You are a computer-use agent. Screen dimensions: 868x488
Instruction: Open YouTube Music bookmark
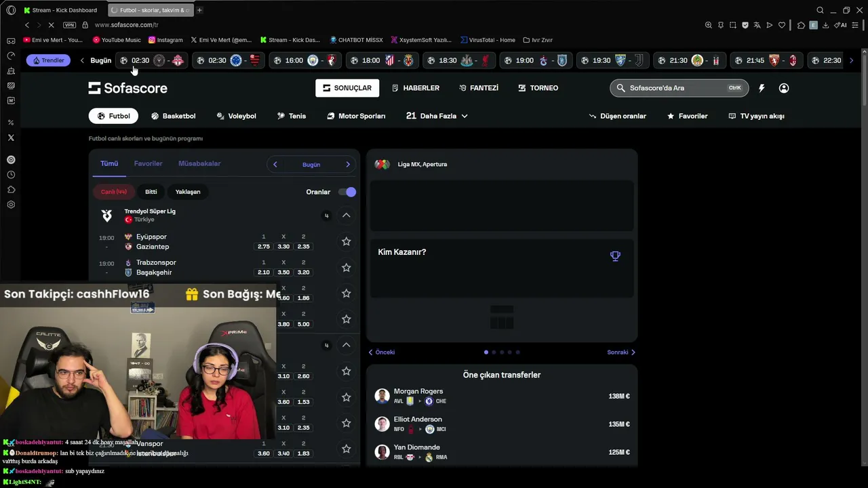coord(117,40)
